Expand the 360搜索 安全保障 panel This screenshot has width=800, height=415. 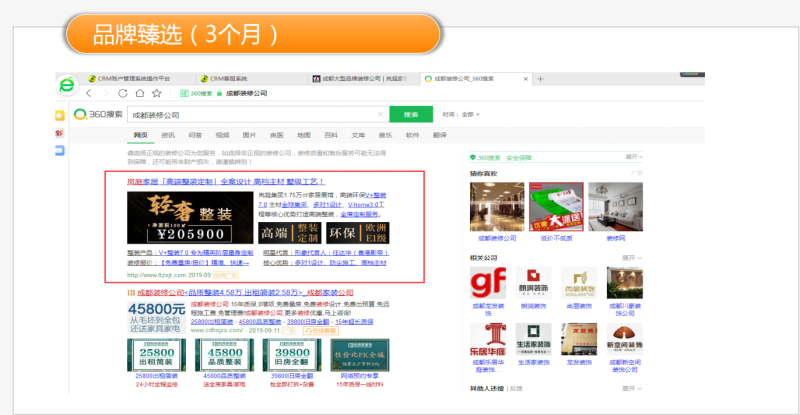point(634,157)
